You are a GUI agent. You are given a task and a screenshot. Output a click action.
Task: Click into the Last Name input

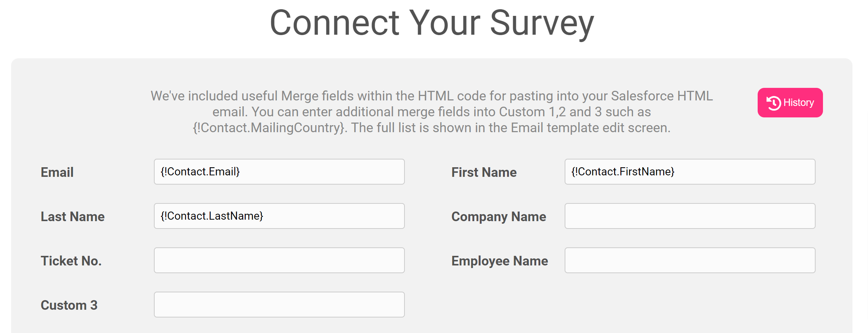[279, 216]
